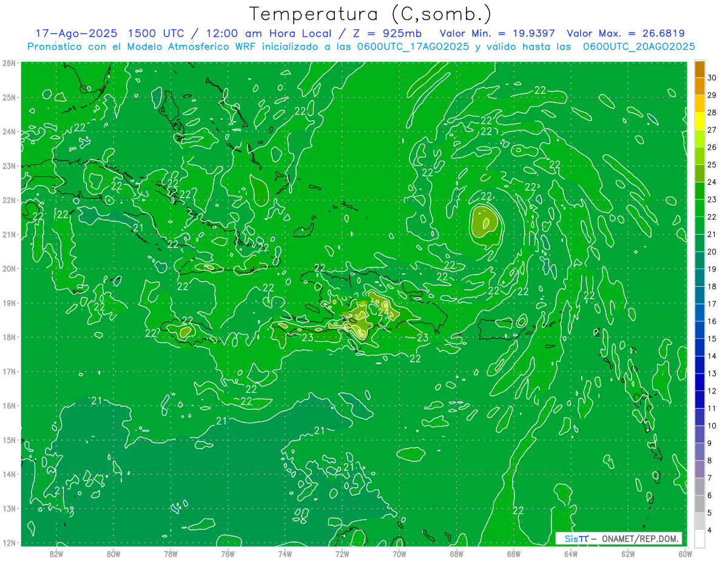Click the 1500 UTC time label

click(156, 33)
